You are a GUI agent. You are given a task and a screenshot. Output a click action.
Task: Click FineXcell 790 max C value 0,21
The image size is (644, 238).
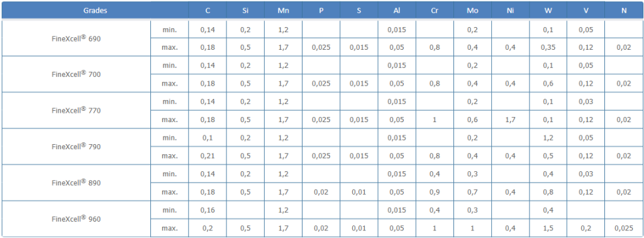pos(208,156)
